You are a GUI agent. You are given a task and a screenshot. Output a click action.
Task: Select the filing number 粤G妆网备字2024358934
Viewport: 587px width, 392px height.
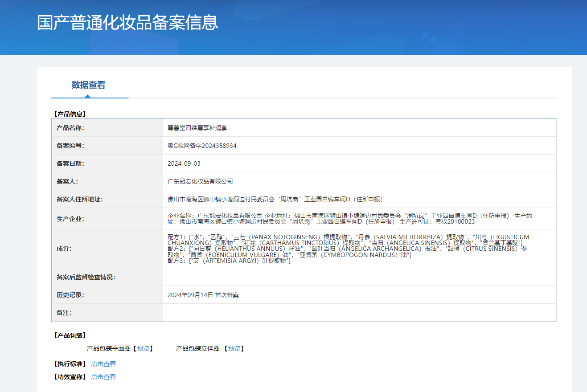[202, 146]
